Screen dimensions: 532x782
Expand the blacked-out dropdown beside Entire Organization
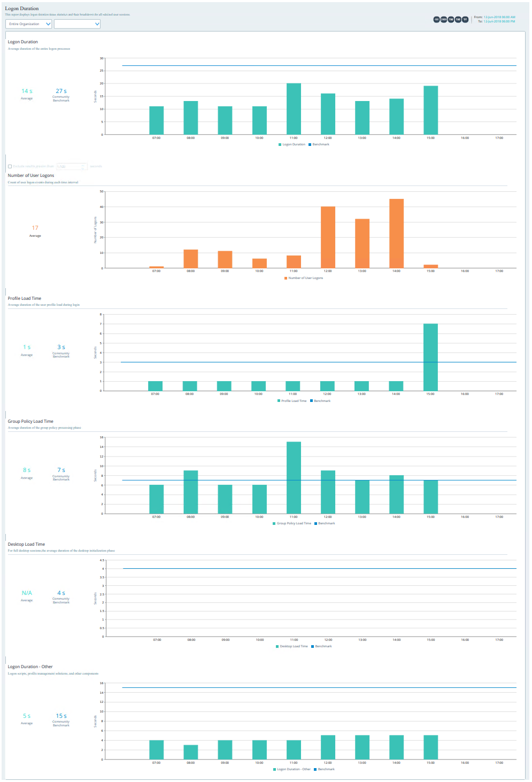click(x=77, y=24)
